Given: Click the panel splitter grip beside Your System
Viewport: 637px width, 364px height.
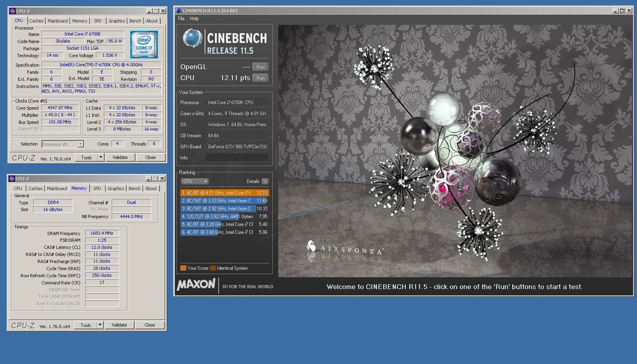Looking at the screenshot, I should 275,158.
